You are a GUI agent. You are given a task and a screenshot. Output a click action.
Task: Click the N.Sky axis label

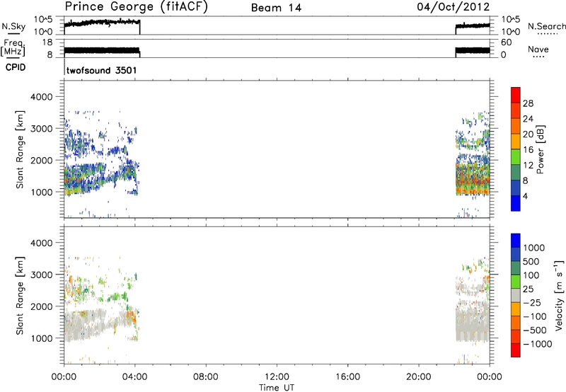click(13, 26)
